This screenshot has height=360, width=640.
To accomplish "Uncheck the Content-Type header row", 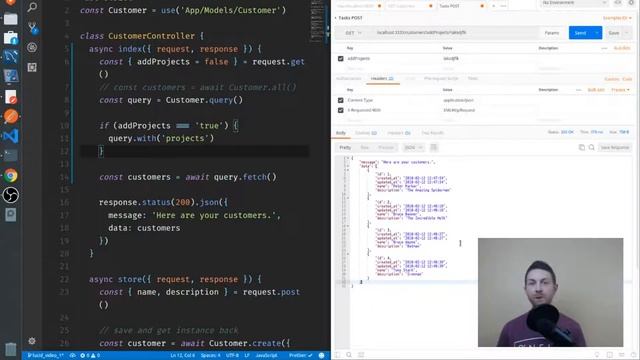I will (x=340, y=100).
